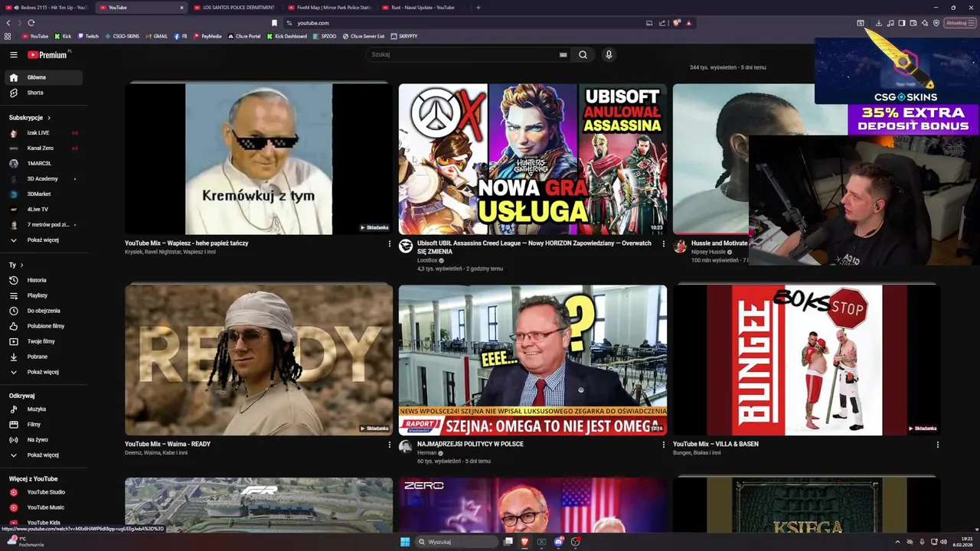Open 1MARC3L channel subscription
Screen dimensions: 980x551
(44, 163)
